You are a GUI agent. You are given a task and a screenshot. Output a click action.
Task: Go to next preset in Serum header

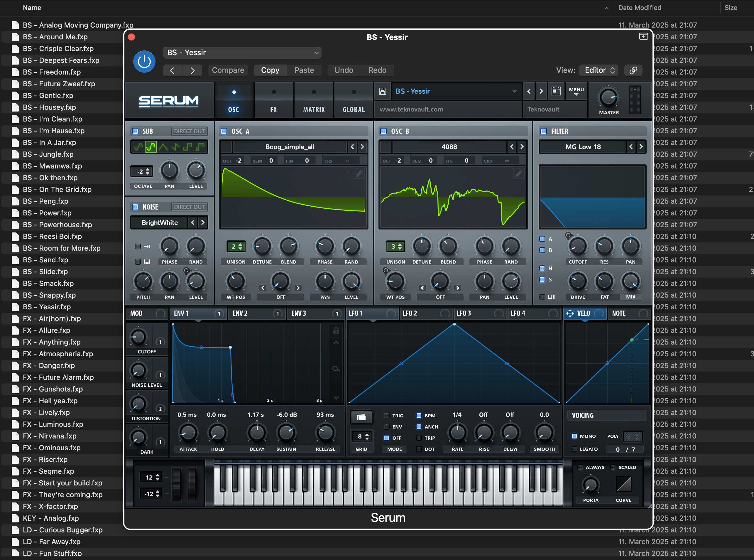[541, 91]
